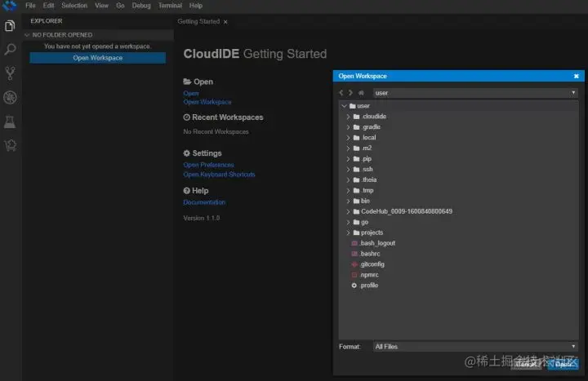Image resolution: width=588 pixels, height=381 pixels.
Task: Open the bottom plugin icon in activity bar
Action: (10, 145)
